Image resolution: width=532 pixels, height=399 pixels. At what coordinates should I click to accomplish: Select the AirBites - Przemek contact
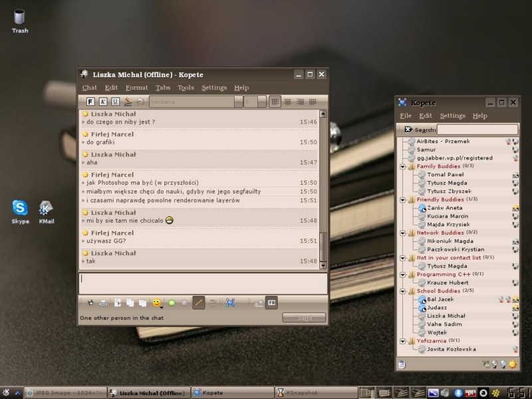tap(443, 141)
